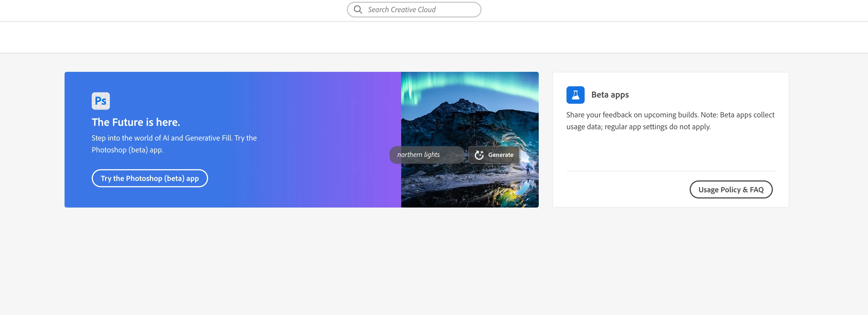This screenshot has width=868, height=315.
Task: Click the Photoshop Ps app icon
Action: tap(101, 101)
